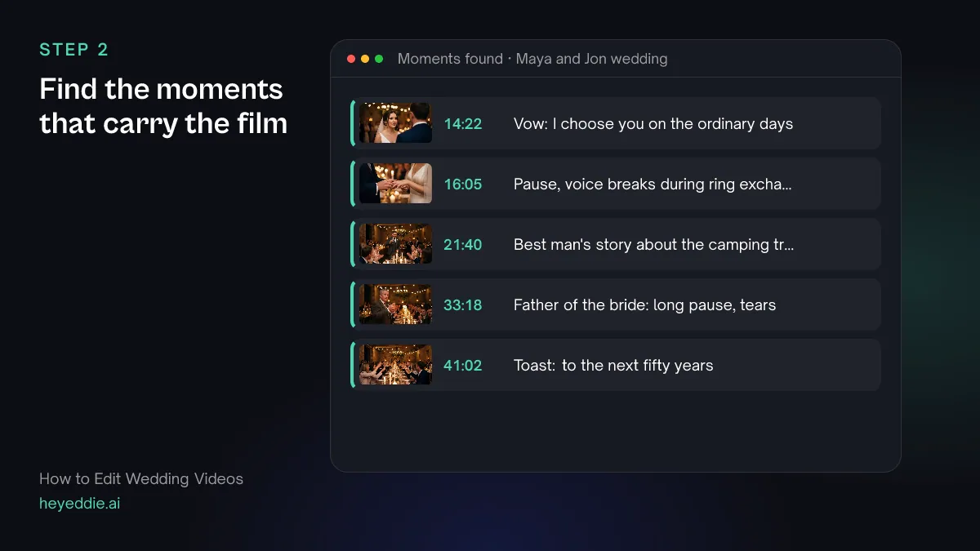Click the 'How to Edit Wedding Videos' text
Screen dimensions: 980x551
(141, 479)
